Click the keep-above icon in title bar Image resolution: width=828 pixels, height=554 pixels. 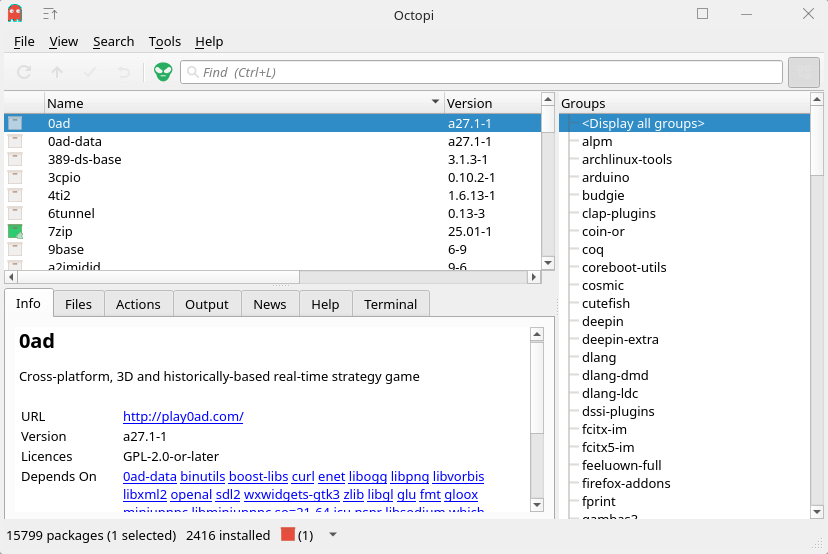(x=50, y=14)
